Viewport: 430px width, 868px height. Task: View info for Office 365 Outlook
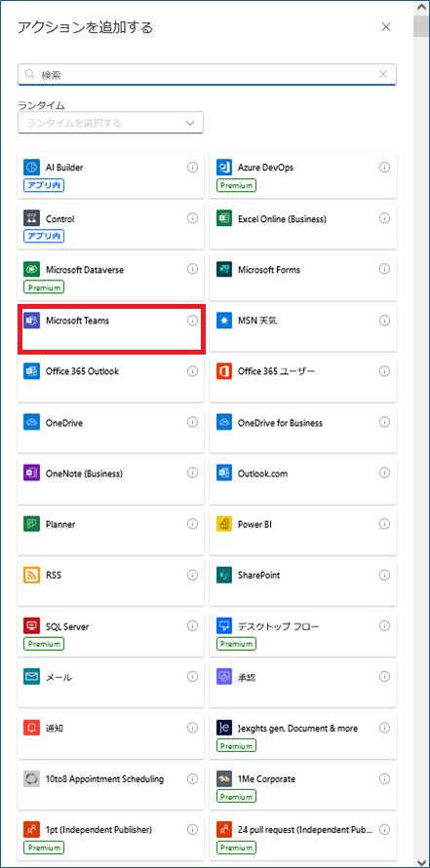(192, 371)
